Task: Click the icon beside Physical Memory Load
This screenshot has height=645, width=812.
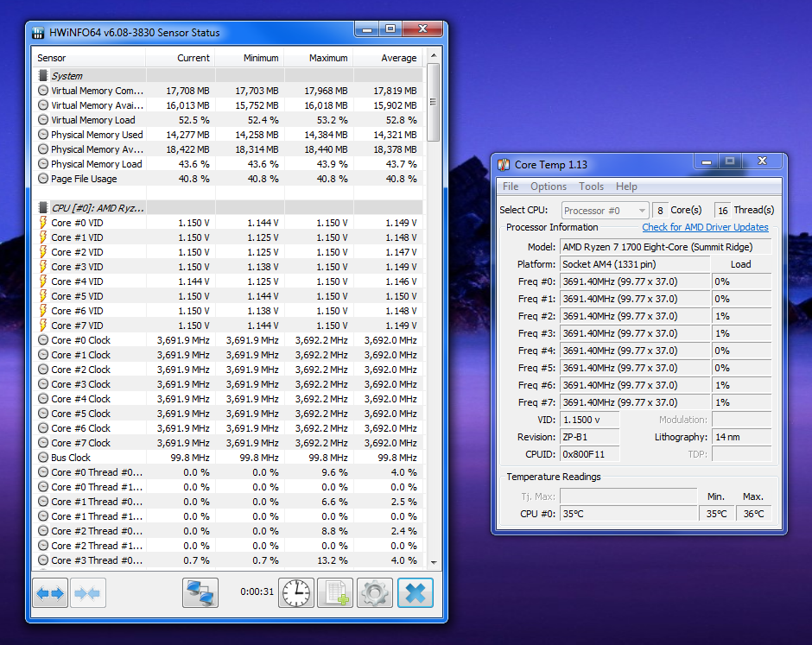Action: click(x=43, y=164)
